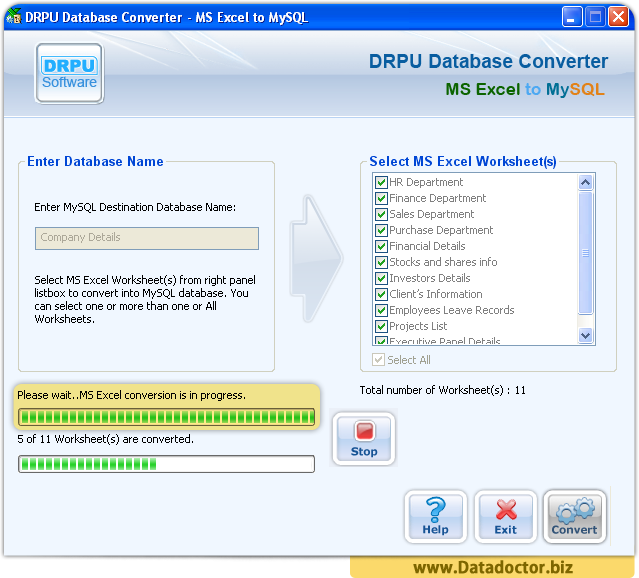Click the Company Details database name field
Screen dimensions: 639x578
[x=147, y=238]
